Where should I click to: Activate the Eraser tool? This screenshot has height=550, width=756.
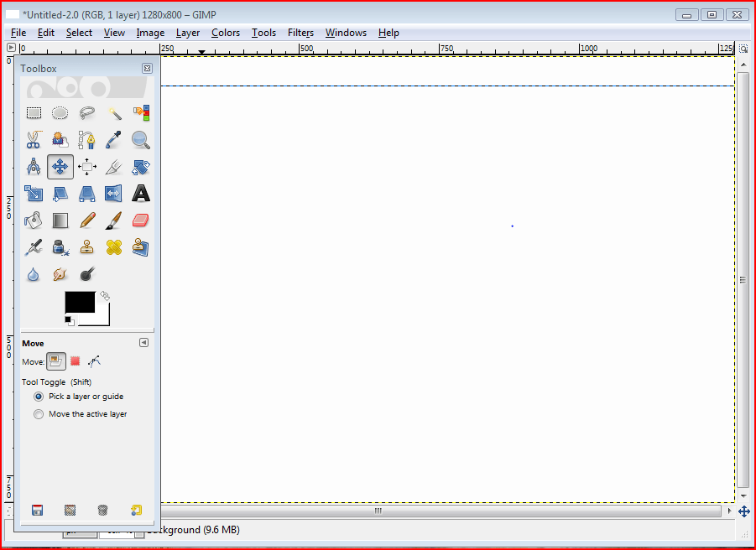[141, 220]
